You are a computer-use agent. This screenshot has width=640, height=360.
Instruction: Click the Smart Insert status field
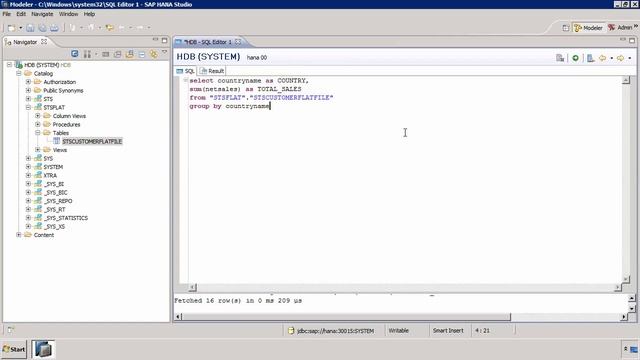[448, 331]
